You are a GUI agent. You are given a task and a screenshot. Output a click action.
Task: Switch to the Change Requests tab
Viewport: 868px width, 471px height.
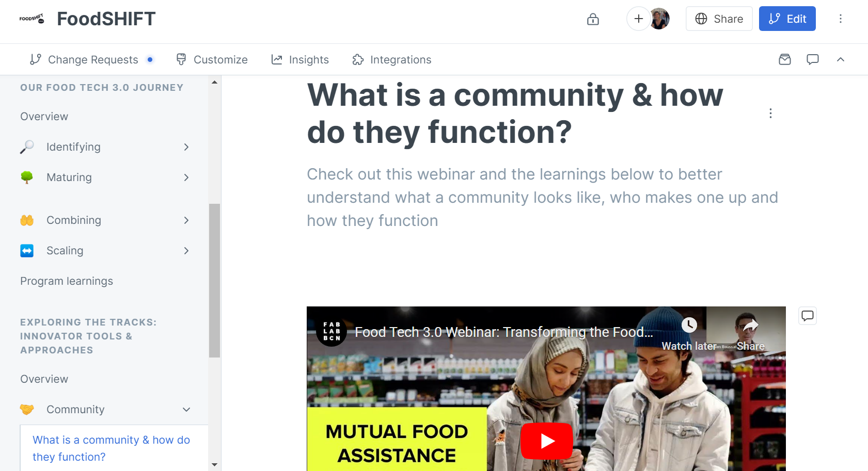[x=92, y=59]
